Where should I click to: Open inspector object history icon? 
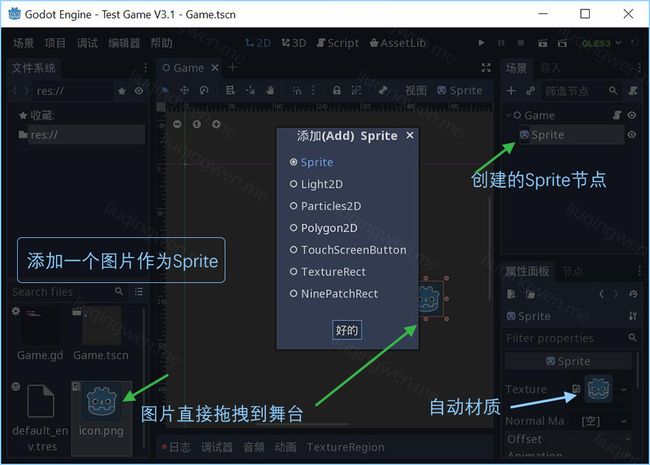[x=633, y=294]
